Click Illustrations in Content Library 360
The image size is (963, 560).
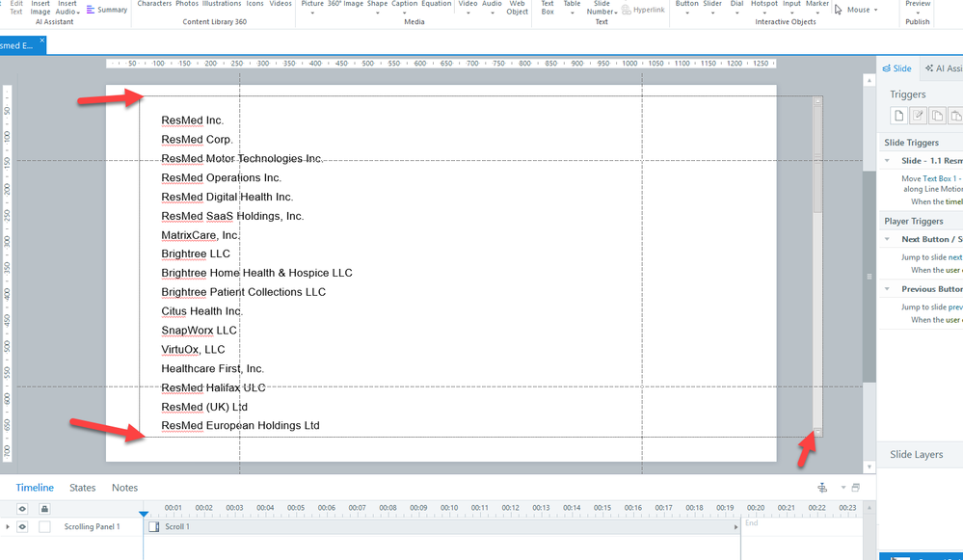(222, 4)
